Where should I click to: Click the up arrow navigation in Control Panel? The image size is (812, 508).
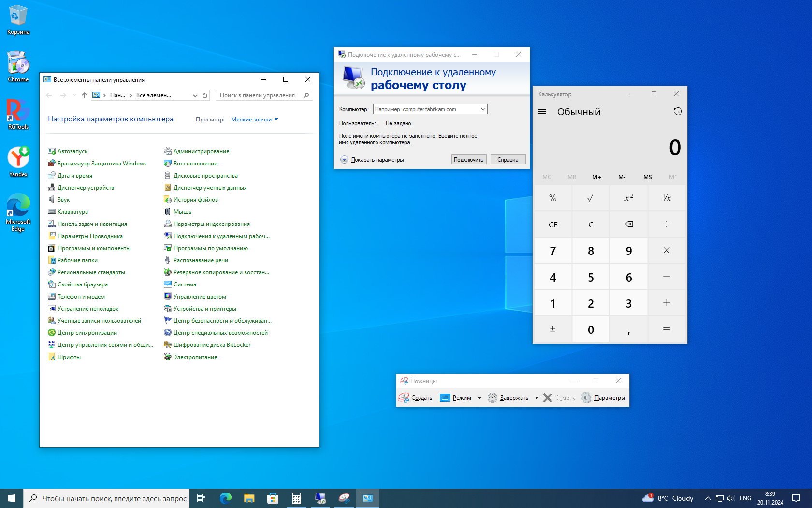85,95
